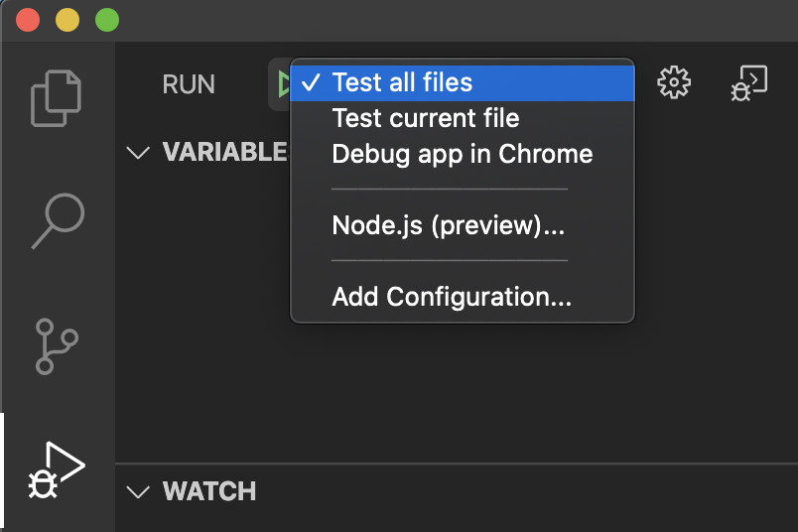The image size is (798, 532).
Task: Select checked "Test all files" configuration
Action: pyautogui.click(x=402, y=83)
